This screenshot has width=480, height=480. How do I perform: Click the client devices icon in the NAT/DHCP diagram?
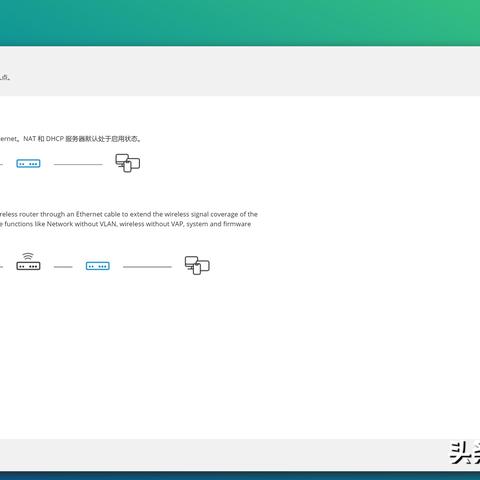[128, 163]
